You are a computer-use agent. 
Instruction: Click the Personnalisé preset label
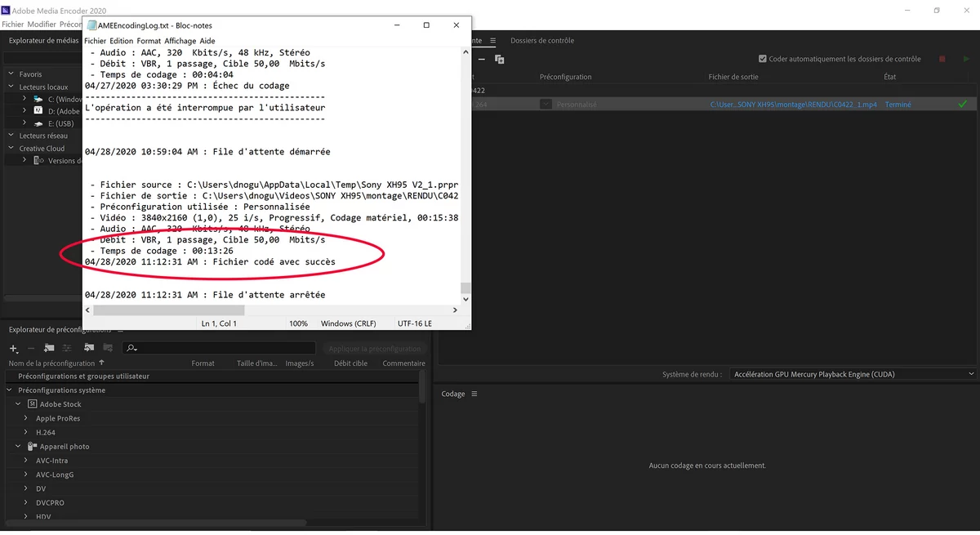tap(577, 105)
